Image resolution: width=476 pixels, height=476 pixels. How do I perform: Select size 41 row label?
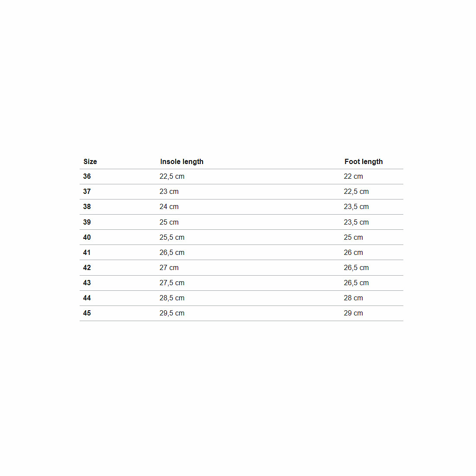point(87,253)
